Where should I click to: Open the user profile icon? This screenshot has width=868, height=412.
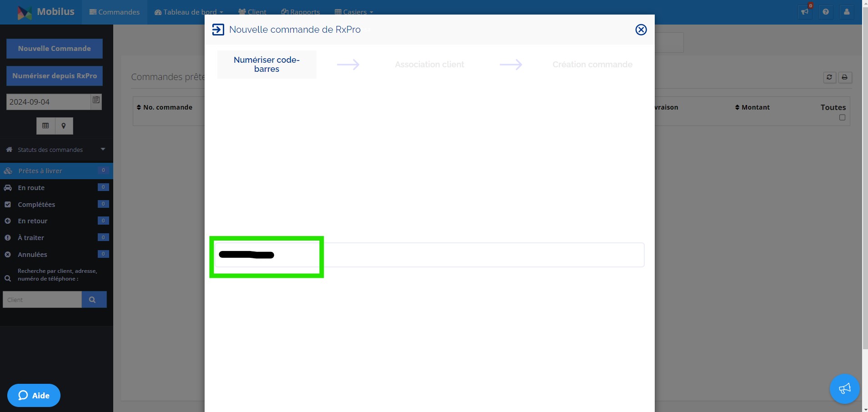(847, 12)
